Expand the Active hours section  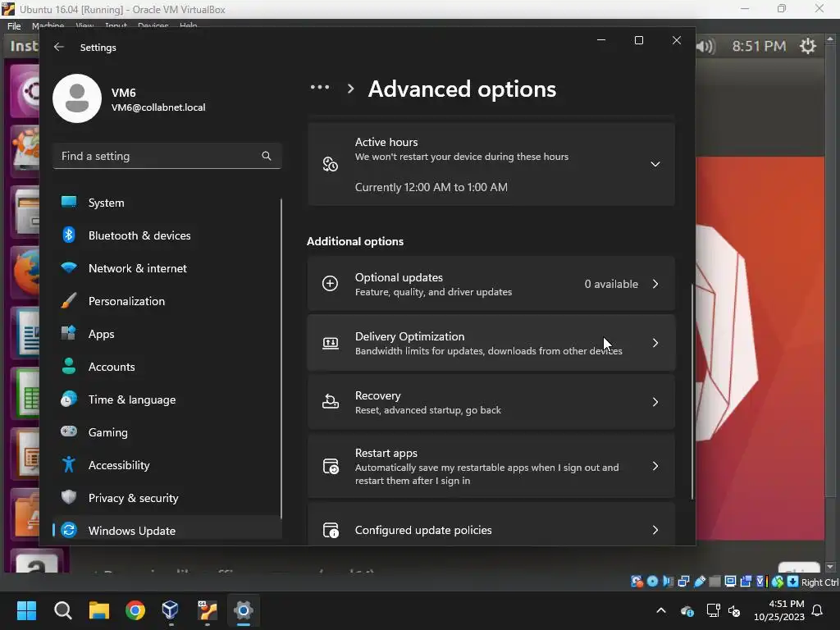pos(655,164)
